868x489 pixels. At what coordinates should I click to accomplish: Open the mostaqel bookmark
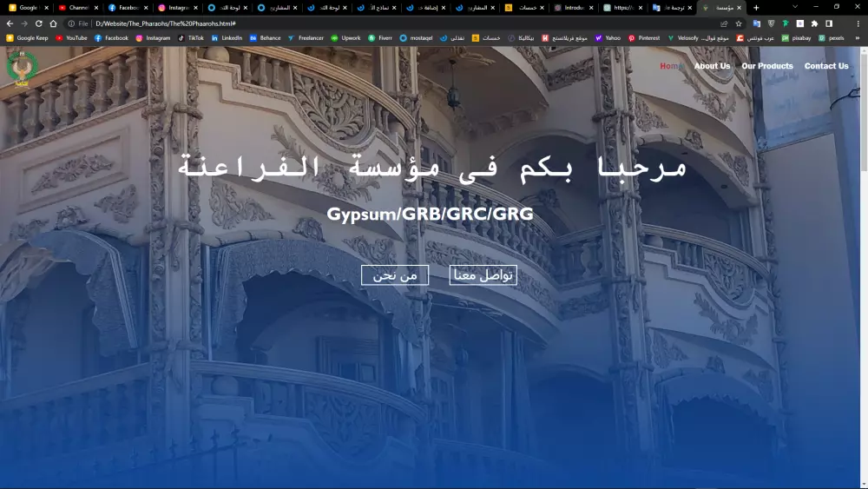417,38
